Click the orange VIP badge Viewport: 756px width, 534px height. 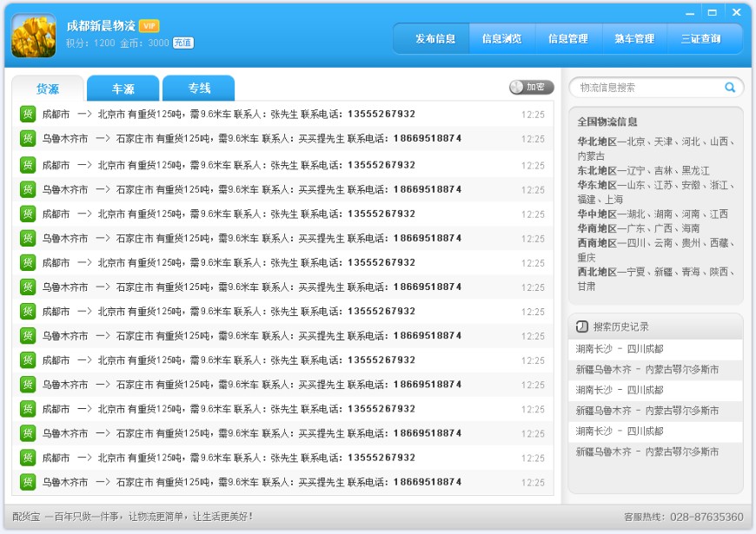point(149,26)
